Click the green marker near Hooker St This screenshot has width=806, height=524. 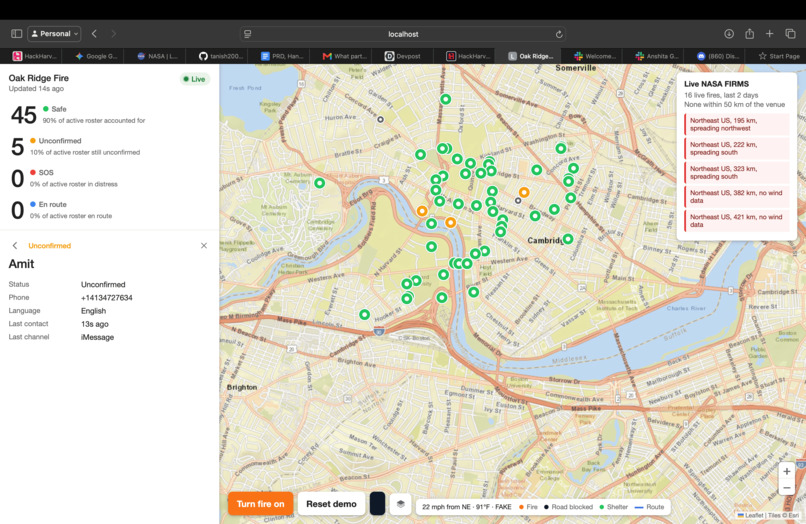[364, 315]
